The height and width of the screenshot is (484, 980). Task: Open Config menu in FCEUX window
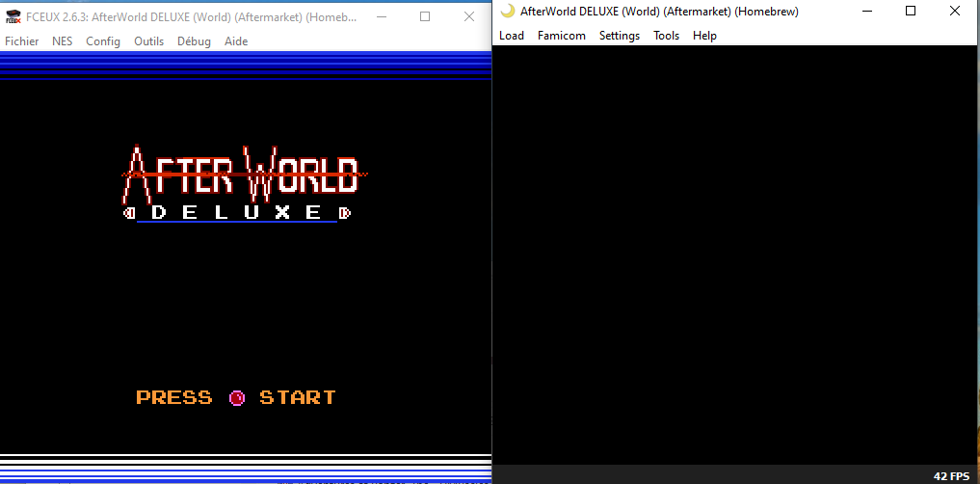pos(103,41)
